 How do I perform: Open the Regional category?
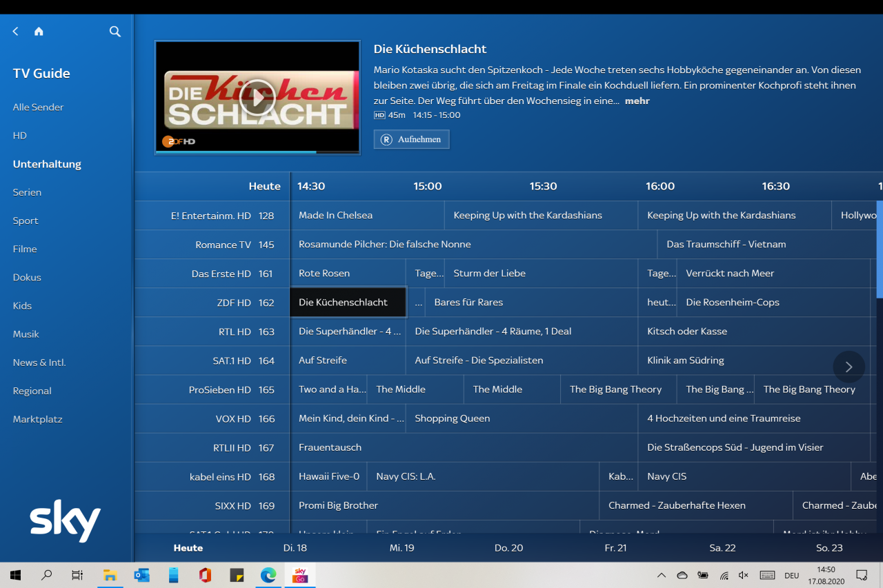click(32, 391)
